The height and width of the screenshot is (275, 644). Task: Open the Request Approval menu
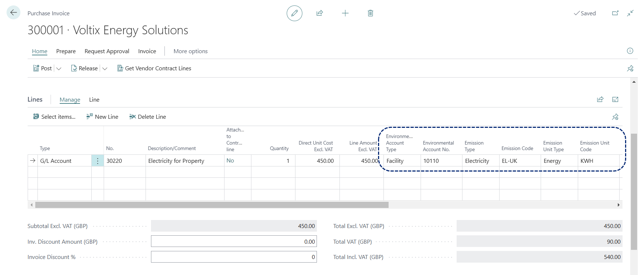coord(107,51)
